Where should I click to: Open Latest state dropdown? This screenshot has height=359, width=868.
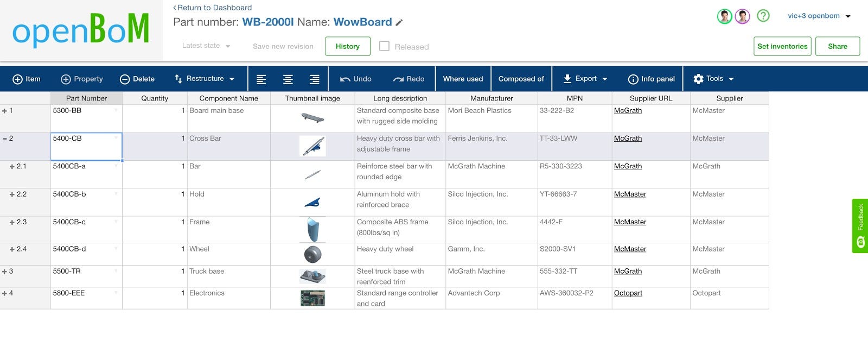pos(206,46)
